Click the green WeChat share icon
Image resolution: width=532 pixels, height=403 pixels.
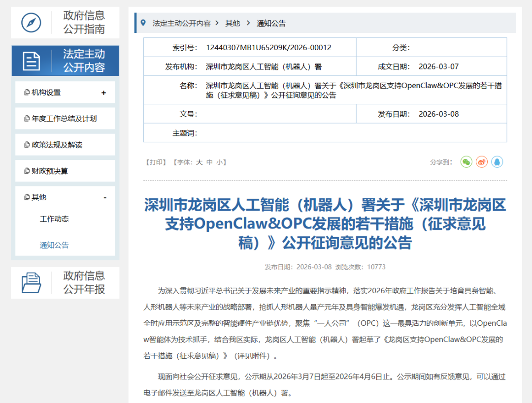tap(466, 161)
